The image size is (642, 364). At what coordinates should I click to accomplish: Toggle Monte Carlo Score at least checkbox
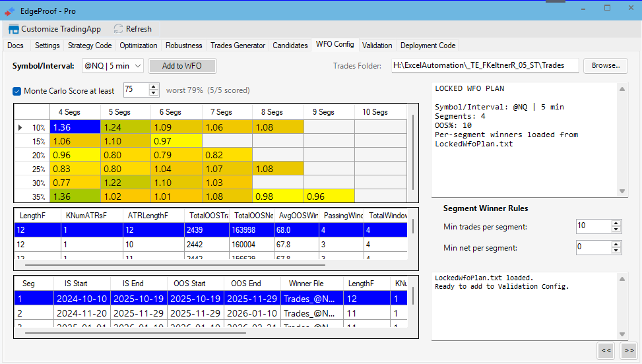click(x=16, y=91)
